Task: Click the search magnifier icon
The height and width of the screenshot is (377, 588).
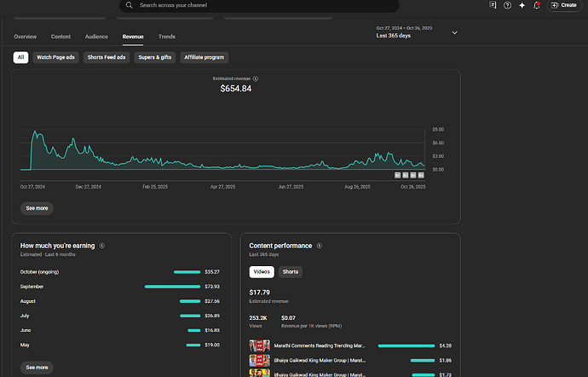Action: (x=129, y=5)
